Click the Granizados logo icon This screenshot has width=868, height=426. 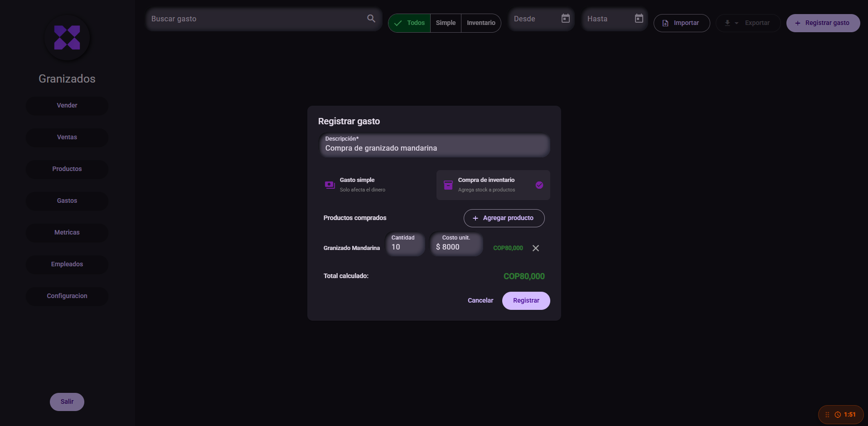(67, 38)
